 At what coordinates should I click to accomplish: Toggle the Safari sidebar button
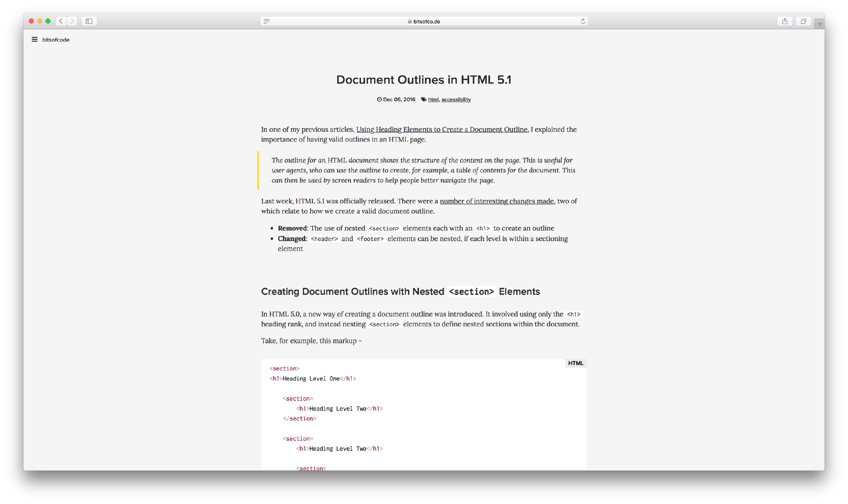point(89,21)
